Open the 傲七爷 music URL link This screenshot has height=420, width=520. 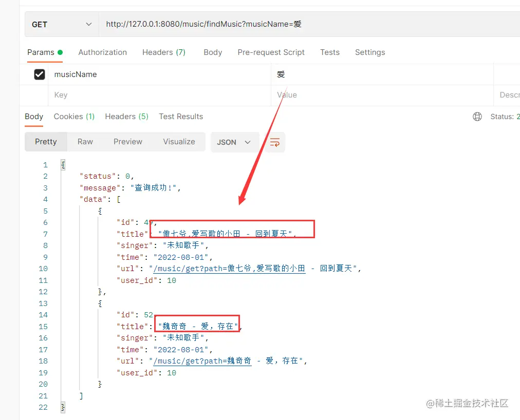[229, 269]
